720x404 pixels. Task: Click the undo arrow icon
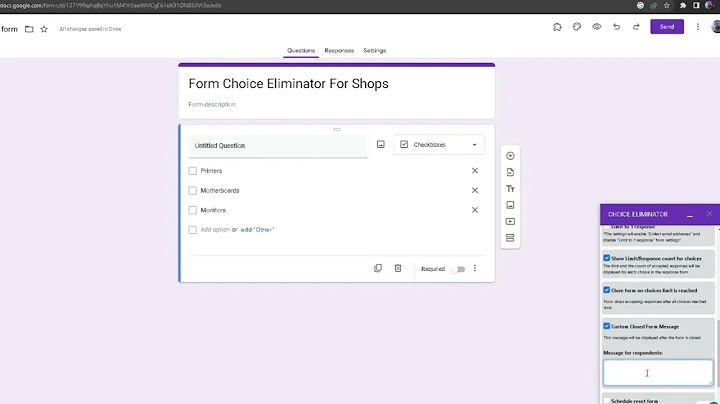616,27
